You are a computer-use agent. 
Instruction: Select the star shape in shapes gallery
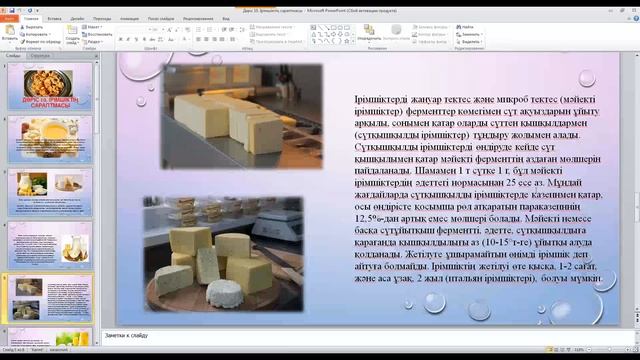click(x=347, y=41)
